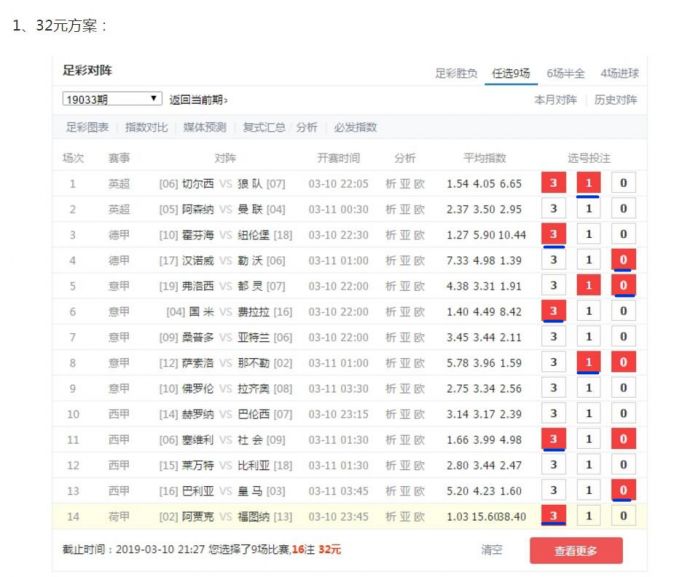This screenshot has height=577, width=690.
Task: Open the 19033期 issue dropdown
Action: [111, 99]
